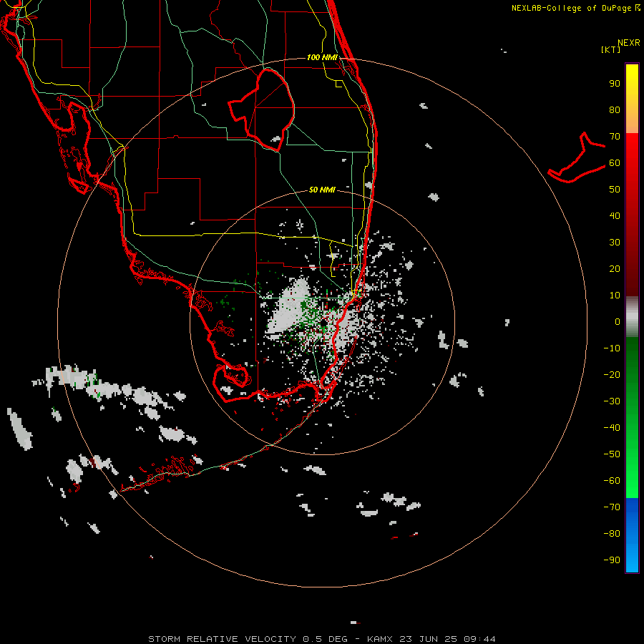Click the 80 value on the velocity scale
This screenshot has width=644, height=644.
[615, 110]
